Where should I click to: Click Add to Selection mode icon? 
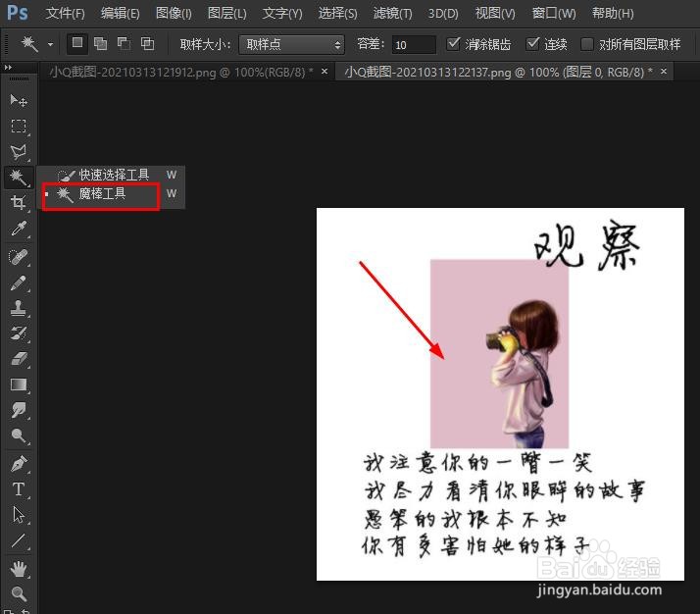(x=100, y=43)
